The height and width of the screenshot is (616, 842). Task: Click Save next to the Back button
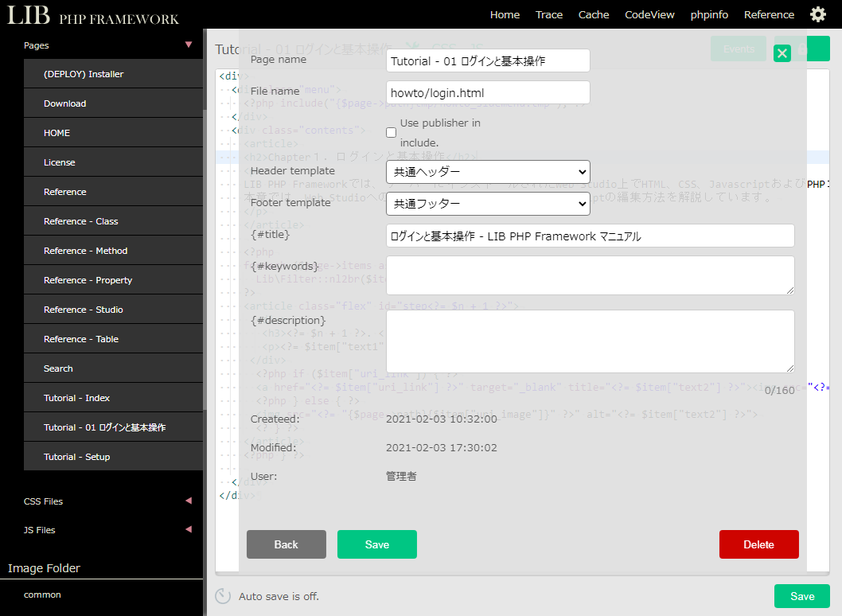pos(376,544)
